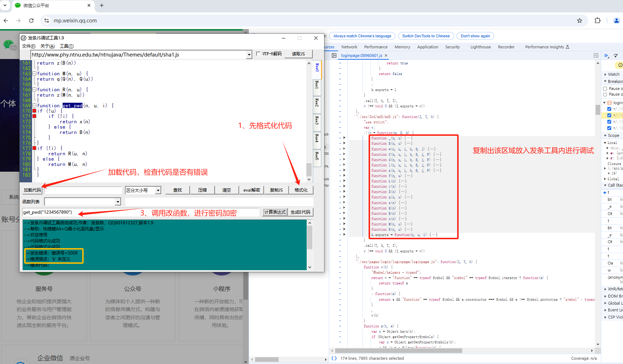Click the get_pwd expression input field
This screenshot has height=364, width=623.
[141, 212]
